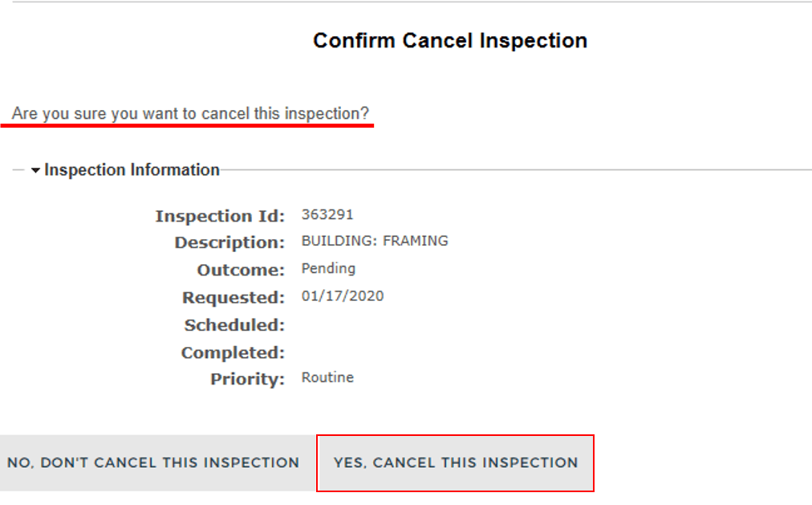
Task: Select the Outcome field label
Action: [x=241, y=270]
